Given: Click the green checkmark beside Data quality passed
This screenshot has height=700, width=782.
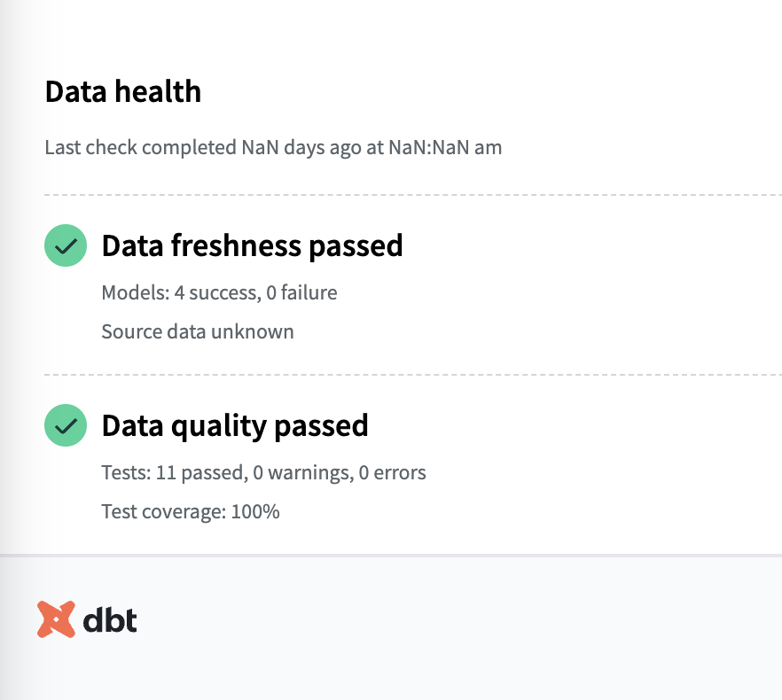Looking at the screenshot, I should point(65,425).
